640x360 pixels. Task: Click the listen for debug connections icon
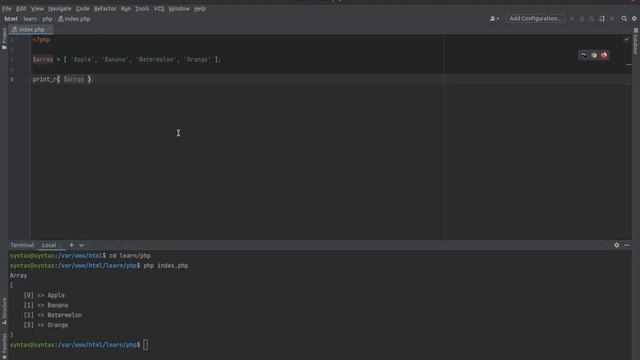tap(602, 19)
